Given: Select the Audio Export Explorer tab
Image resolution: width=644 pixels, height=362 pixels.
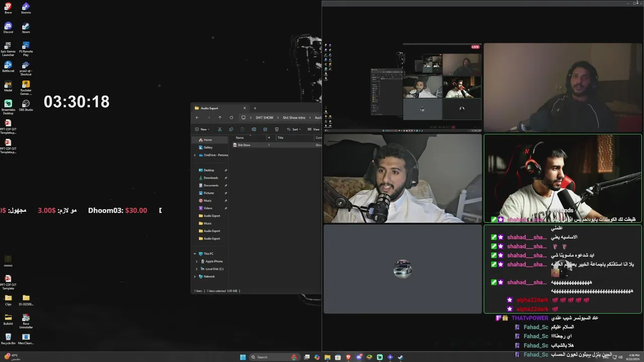Looking at the screenshot, I should coord(220,108).
